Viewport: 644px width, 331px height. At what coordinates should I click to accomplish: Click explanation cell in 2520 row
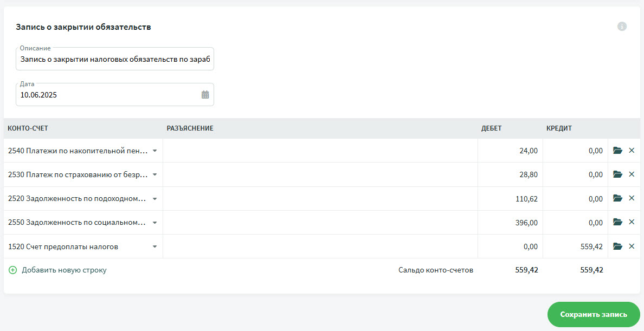tap(320, 199)
